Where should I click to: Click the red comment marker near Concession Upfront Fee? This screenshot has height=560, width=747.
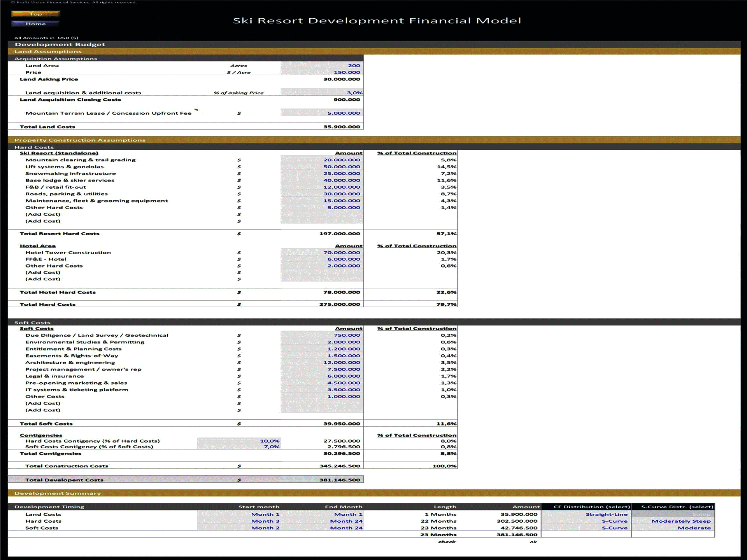196,110
